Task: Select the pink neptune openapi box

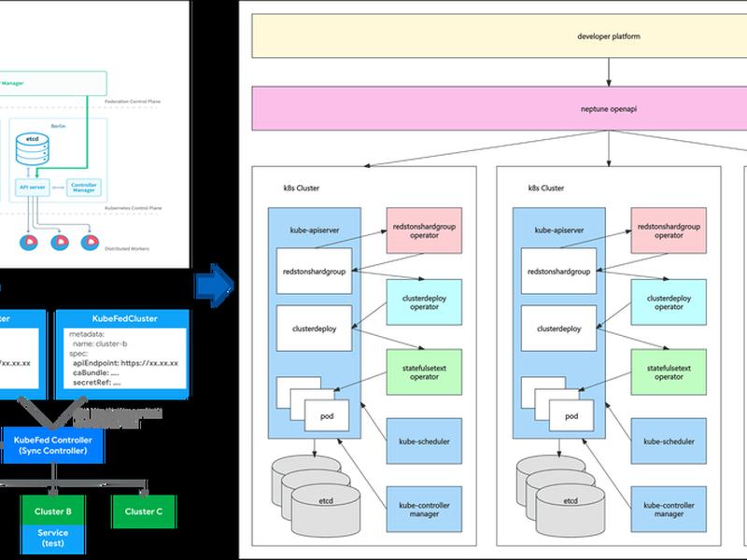Action: pyautogui.click(x=500, y=108)
